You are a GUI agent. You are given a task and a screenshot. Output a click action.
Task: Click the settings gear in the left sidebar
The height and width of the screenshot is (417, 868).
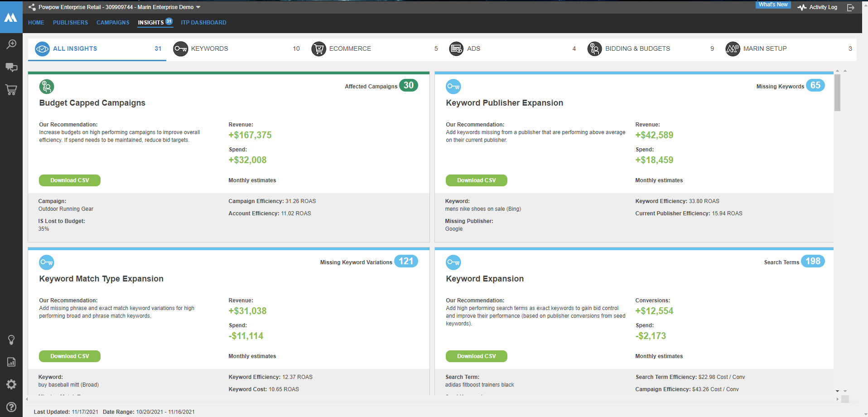pos(11,384)
